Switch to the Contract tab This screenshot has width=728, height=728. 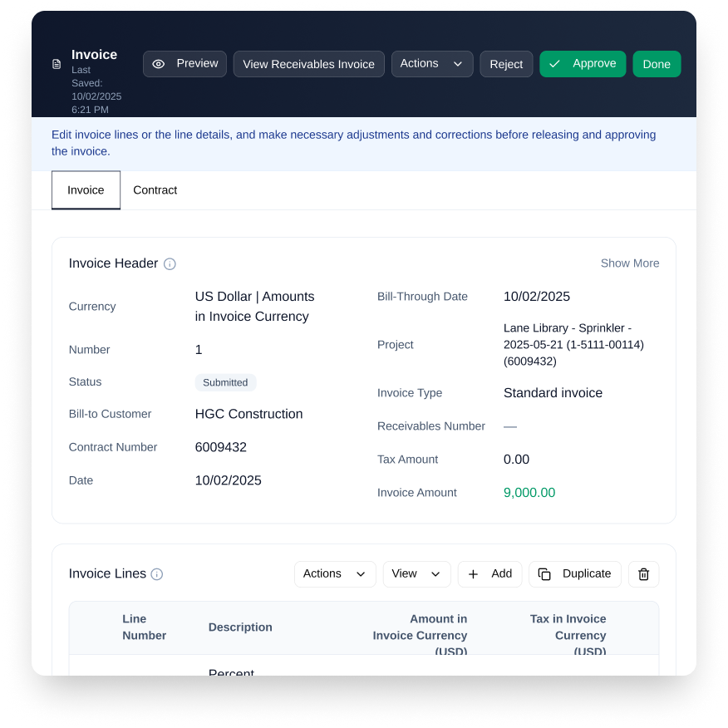(155, 190)
